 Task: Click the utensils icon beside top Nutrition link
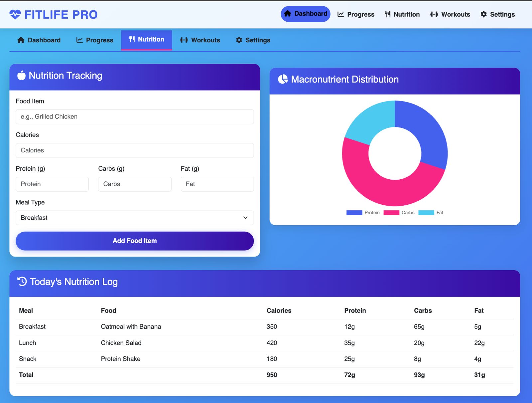387,14
